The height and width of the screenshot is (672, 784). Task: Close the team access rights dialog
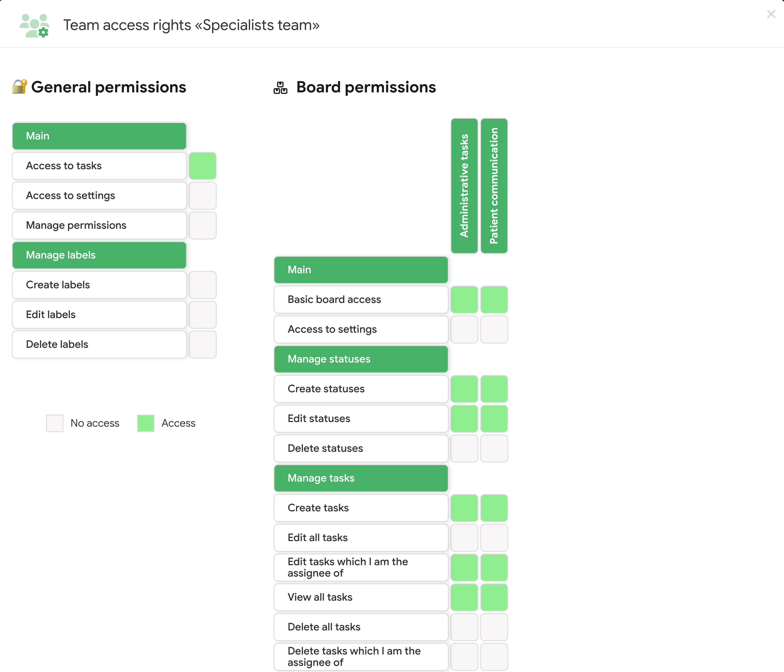pyautogui.click(x=771, y=14)
